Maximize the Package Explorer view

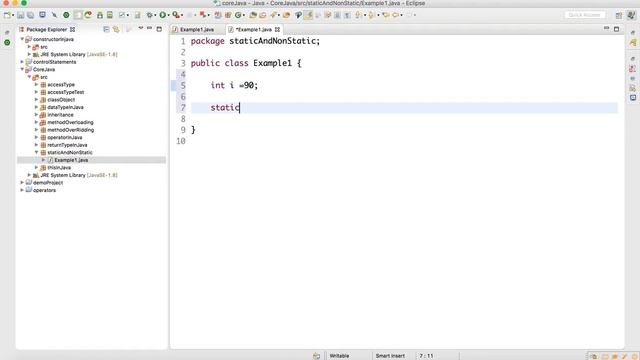coord(159,29)
